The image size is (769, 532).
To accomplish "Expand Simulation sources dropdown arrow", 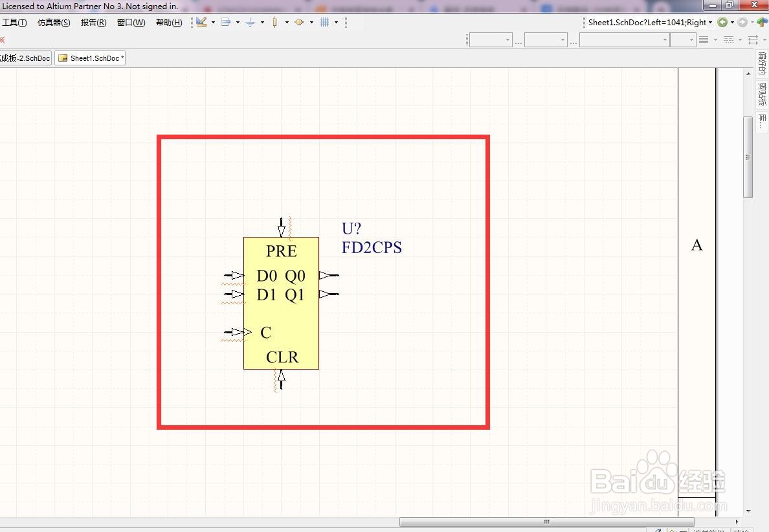I will click(x=311, y=22).
